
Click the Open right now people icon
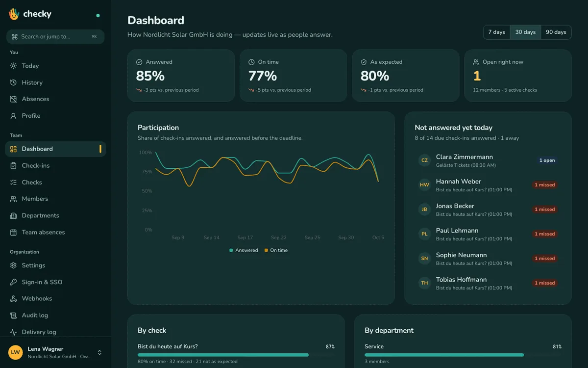(476, 62)
